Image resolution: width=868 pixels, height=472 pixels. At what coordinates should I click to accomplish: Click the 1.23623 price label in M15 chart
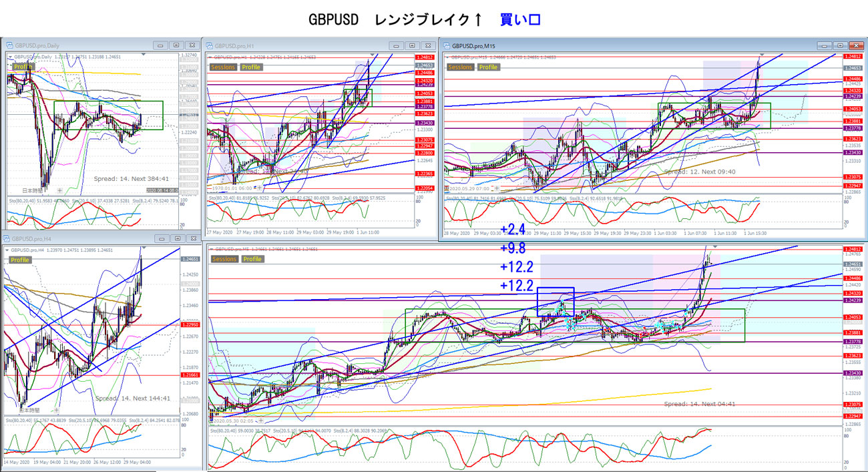(852, 139)
